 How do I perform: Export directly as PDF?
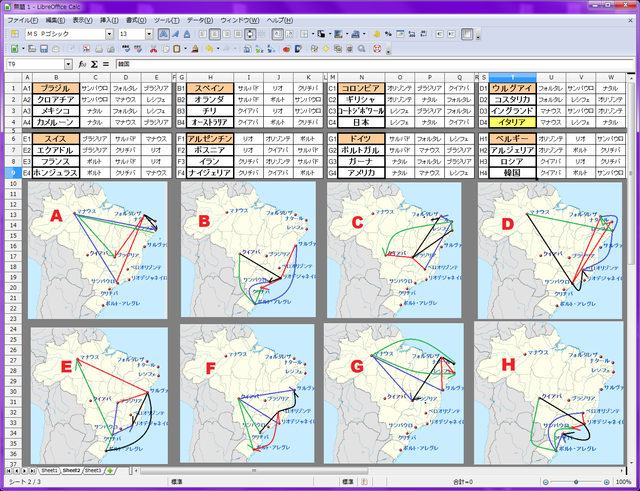pos(87,49)
